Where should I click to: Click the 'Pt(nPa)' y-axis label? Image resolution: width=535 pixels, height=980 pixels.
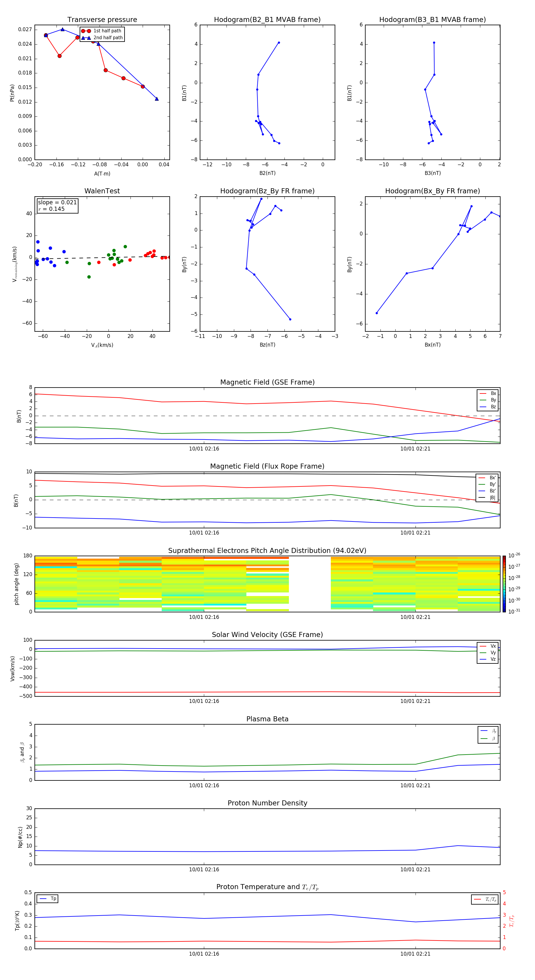tap(12, 93)
